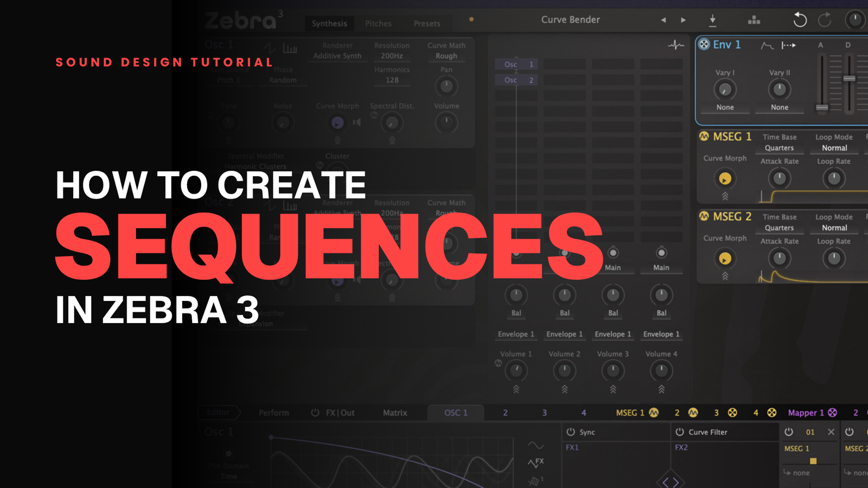Viewport: 868px width, 488px height.
Task: Toggle power on mapper slot 01
Action: (x=789, y=432)
